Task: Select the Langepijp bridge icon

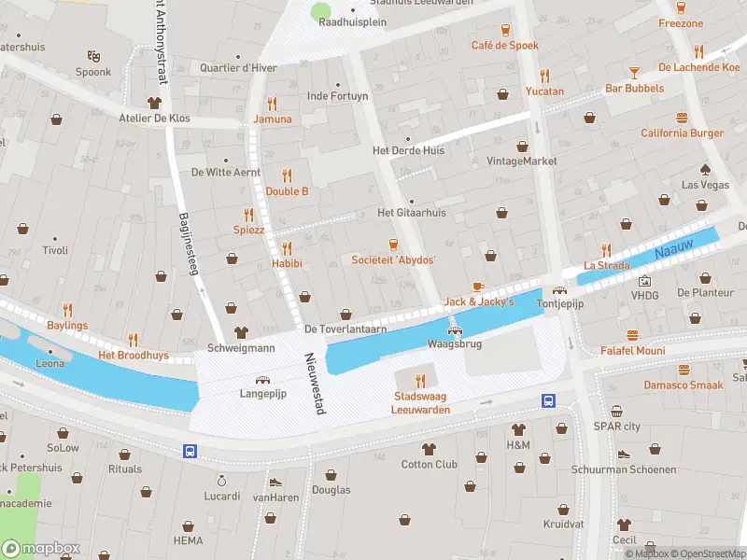Action: pos(262,380)
